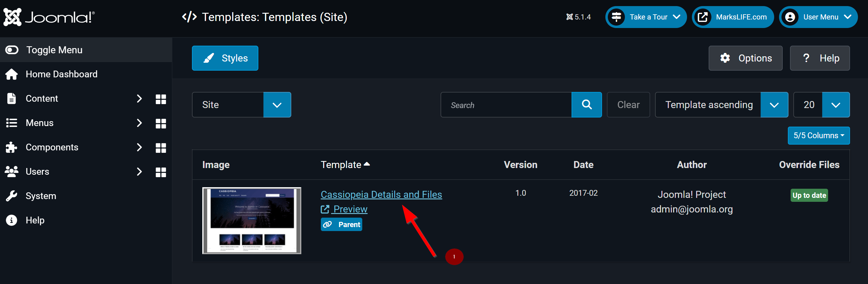Toggle the sidebar menu switch
This screenshot has width=868, height=284.
tap(12, 50)
